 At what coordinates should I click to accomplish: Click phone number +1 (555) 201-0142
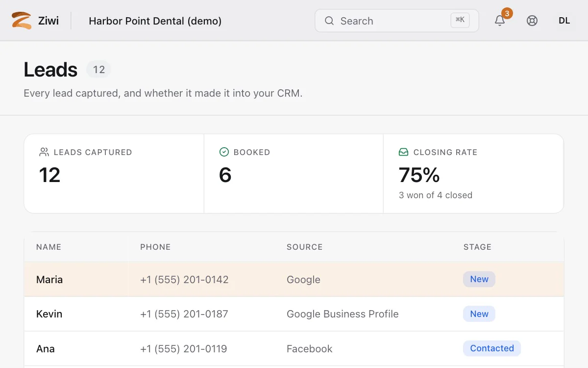point(184,280)
